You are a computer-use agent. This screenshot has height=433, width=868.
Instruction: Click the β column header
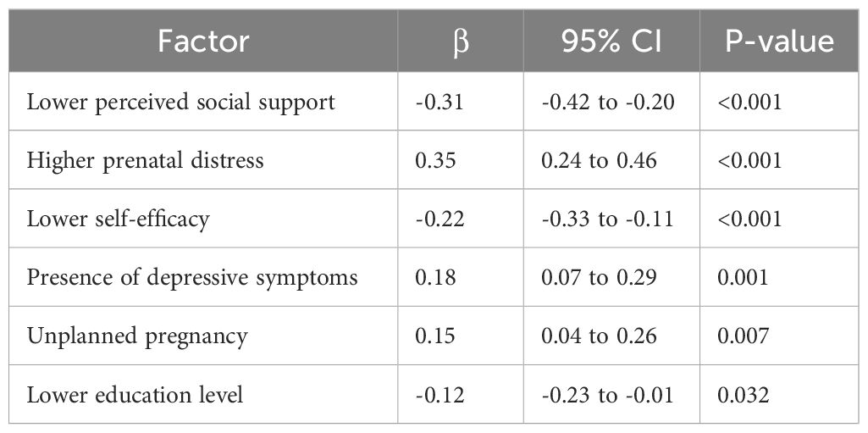461,42
